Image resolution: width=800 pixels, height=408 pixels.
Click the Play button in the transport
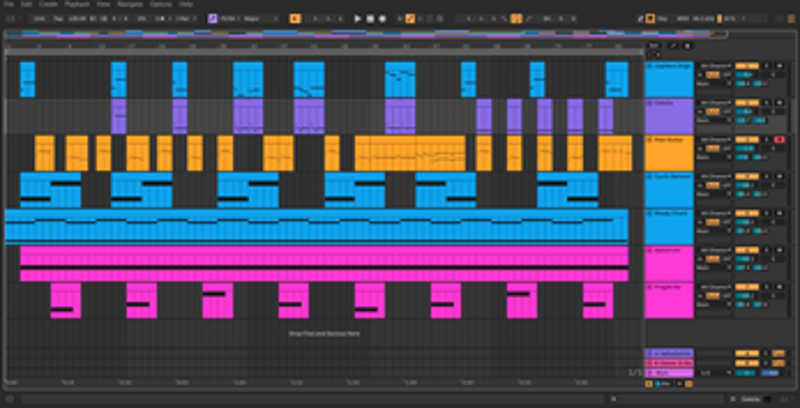coord(358,18)
